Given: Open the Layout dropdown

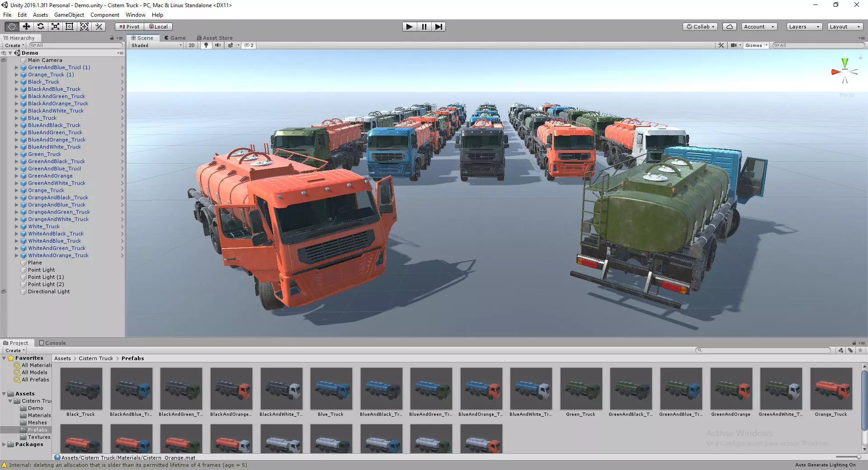Looking at the screenshot, I should coord(844,27).
